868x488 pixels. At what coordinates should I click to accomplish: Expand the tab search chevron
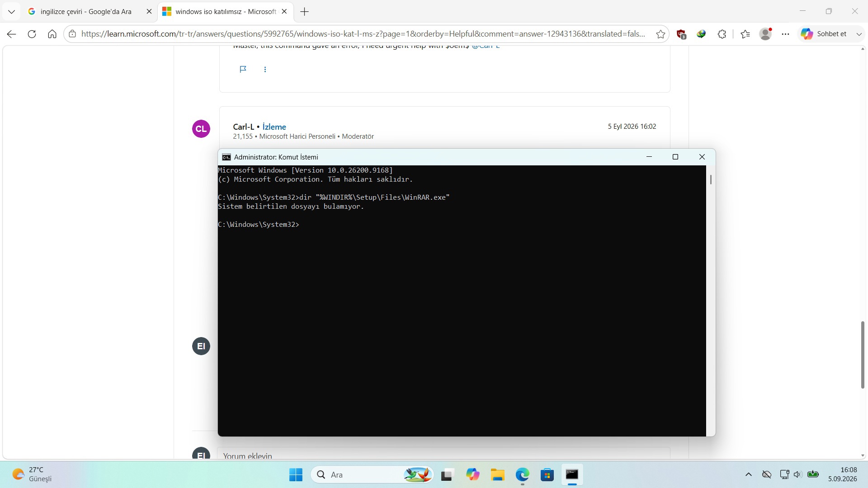[x=12, y=12]
